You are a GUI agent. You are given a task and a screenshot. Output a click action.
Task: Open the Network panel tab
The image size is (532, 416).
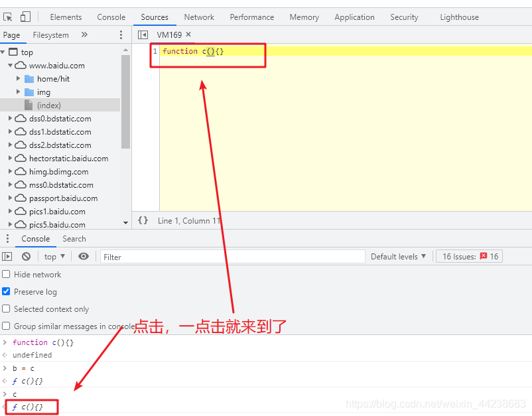click(x=199, y=17)
